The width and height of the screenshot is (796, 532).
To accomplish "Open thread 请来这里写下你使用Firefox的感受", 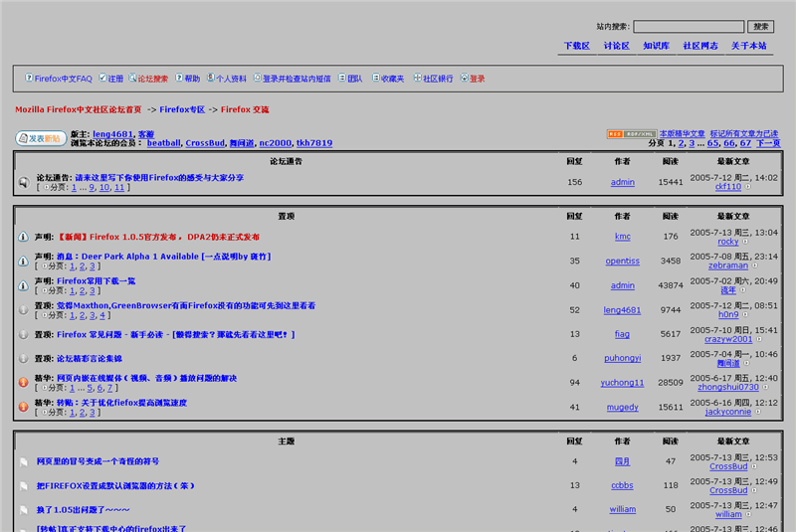I will [159, 178].
